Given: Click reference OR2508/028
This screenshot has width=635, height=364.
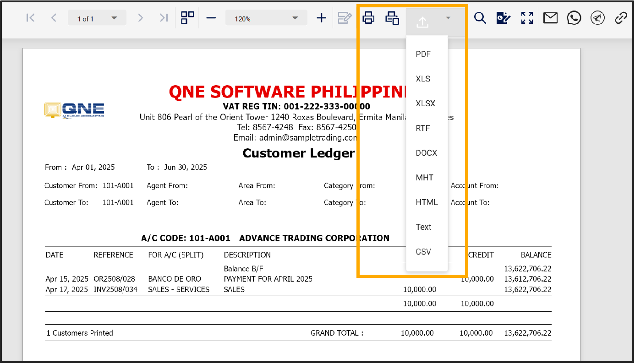Looking at the screenshot, I should [x=115, y=279].
